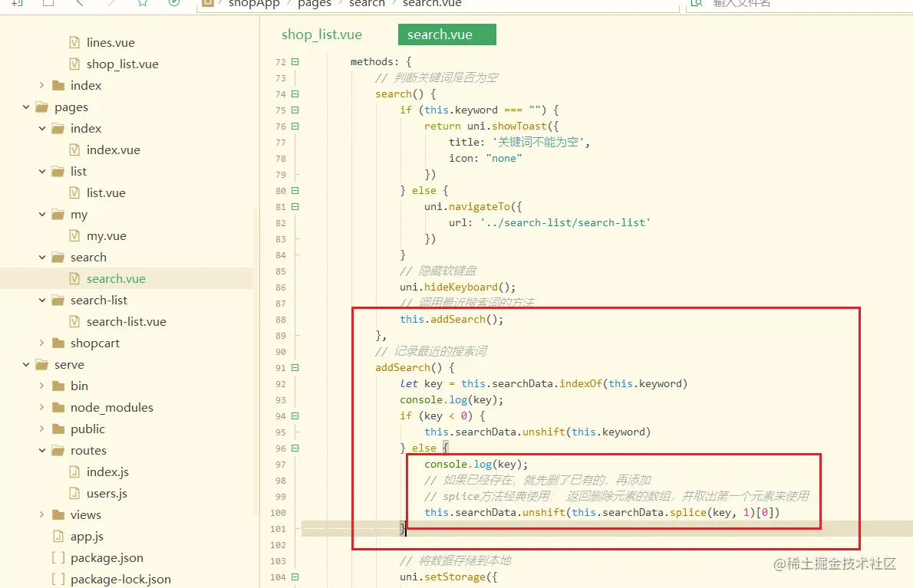Viewport: 913px width, 588px height.
Task: Click the file icon beside list.vue
Action: 74,193
